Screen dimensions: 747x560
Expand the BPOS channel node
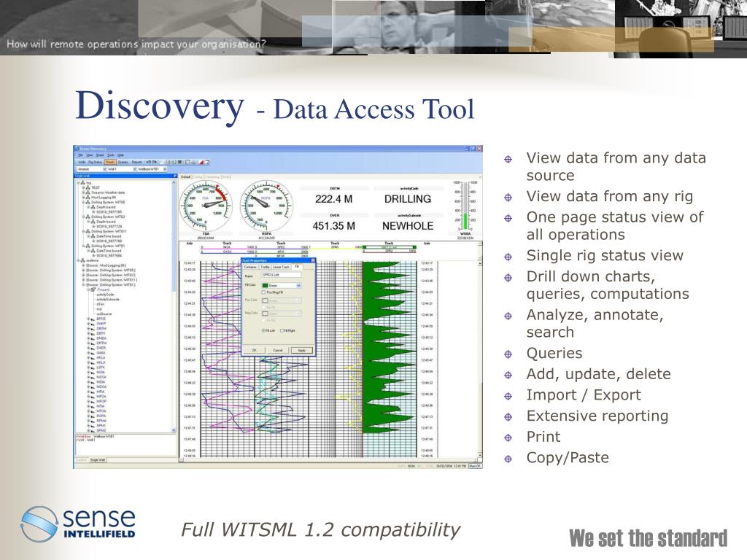click(x=88, y=319)
